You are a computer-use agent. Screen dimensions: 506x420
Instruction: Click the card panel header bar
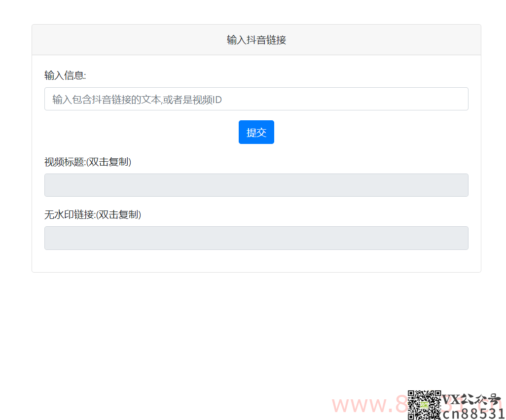pyautogui.click(x=256, y=39)
